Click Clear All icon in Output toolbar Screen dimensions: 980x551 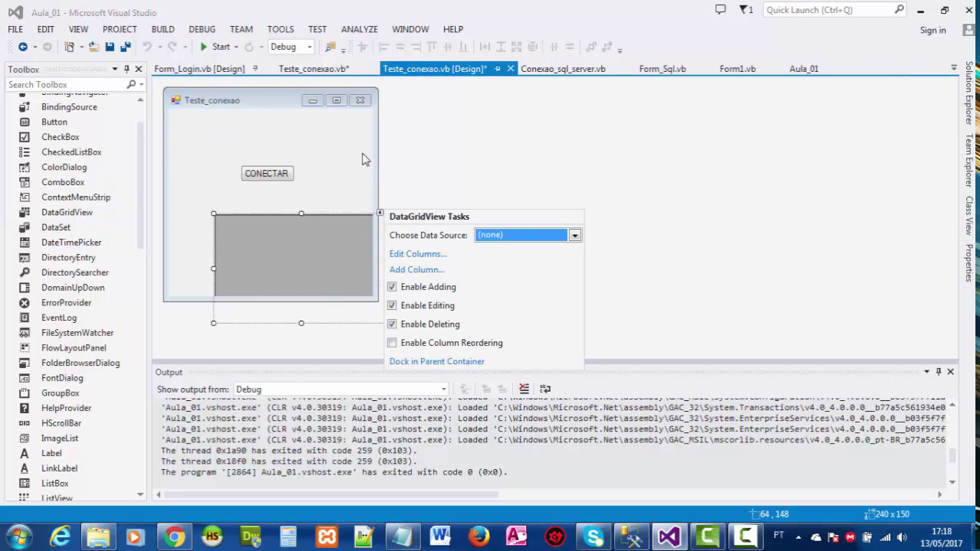(x=524, y=389)
